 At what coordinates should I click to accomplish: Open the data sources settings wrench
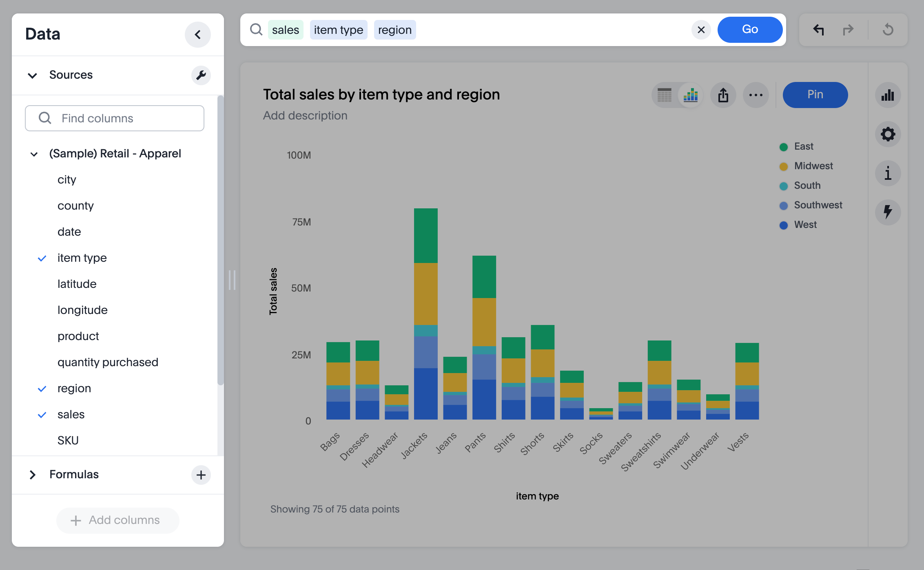[x=201, y=75]
